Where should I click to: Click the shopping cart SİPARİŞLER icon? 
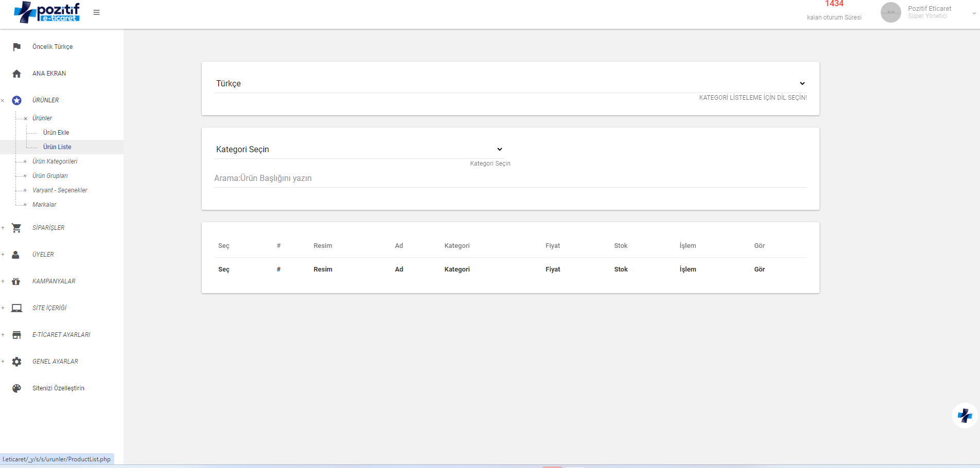[x=16, y=228]
